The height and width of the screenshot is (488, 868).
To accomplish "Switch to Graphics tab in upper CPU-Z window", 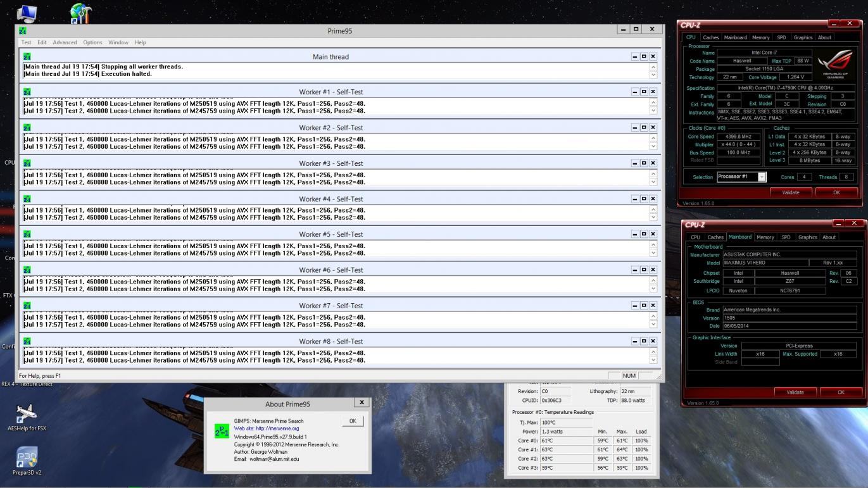I will (x=803, y=37).
